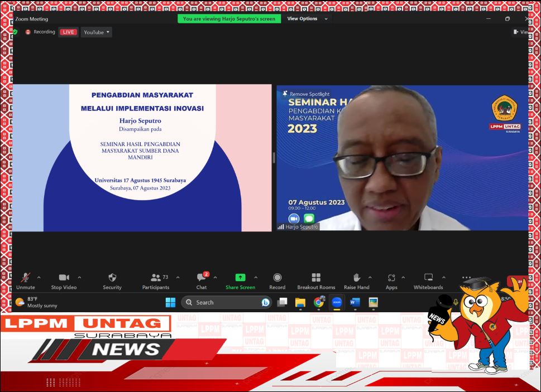Viewport: 541px width, 392px height.
Task: Click the Zoom taskbar icon
Action: (337, 302)
